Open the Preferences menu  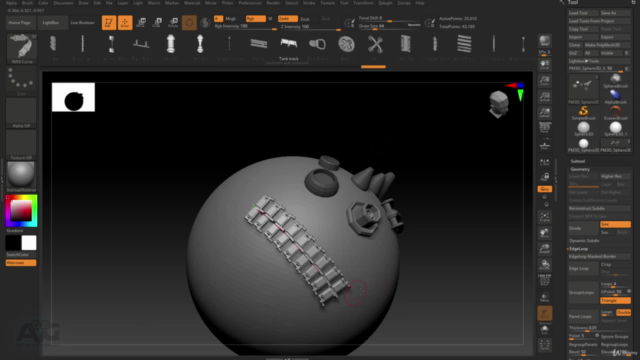pos(250,3)
